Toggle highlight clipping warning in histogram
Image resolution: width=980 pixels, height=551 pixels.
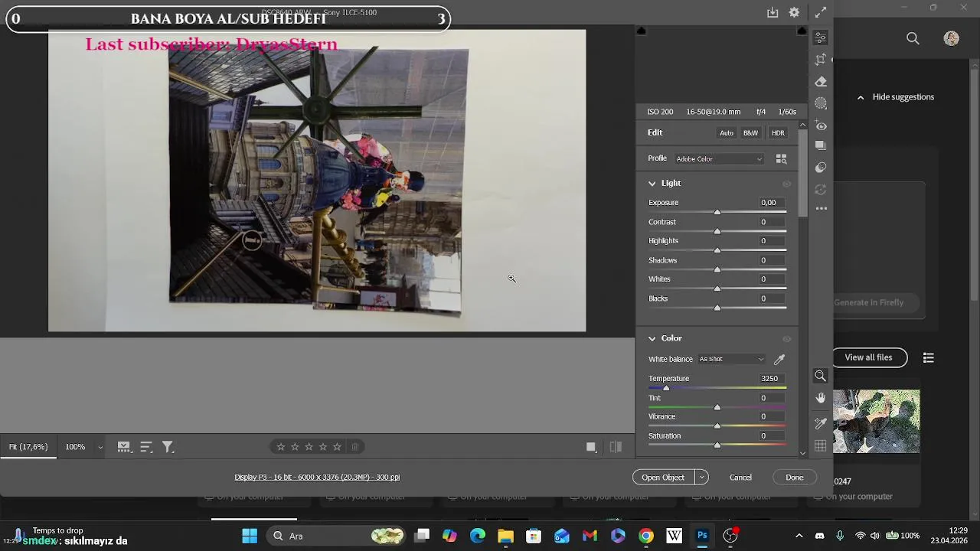[x=802, y=31]
